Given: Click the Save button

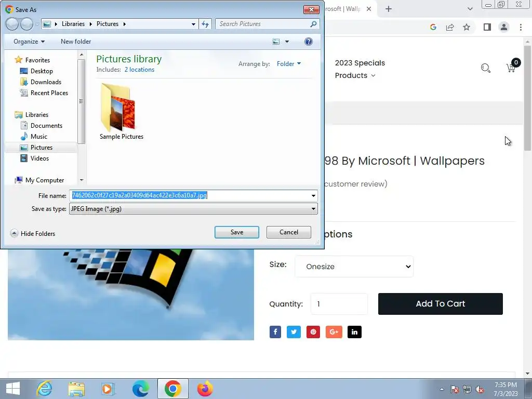Looking at the screenshot, I should [x=237, y=232].
